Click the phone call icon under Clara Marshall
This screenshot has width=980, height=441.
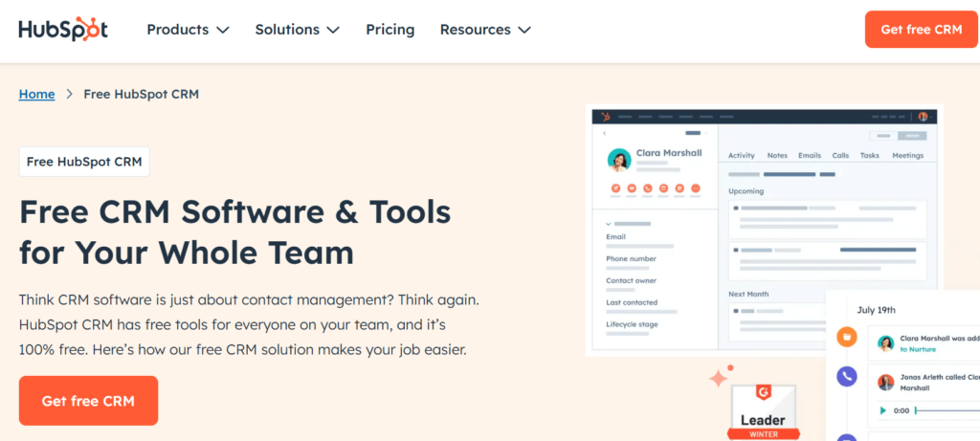tap(648, 187)
